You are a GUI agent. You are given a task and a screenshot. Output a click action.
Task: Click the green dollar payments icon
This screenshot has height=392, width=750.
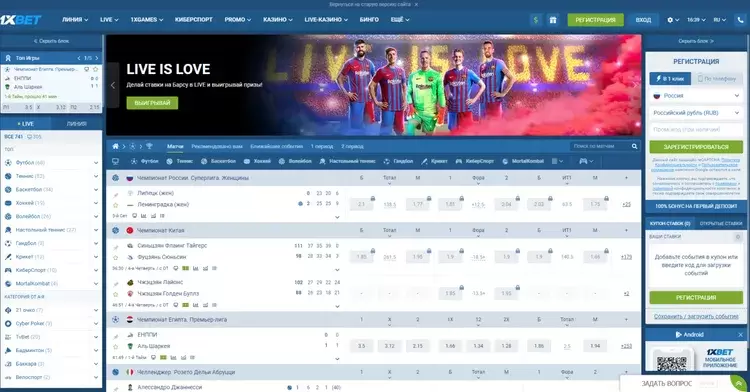[x=536, y=20]
